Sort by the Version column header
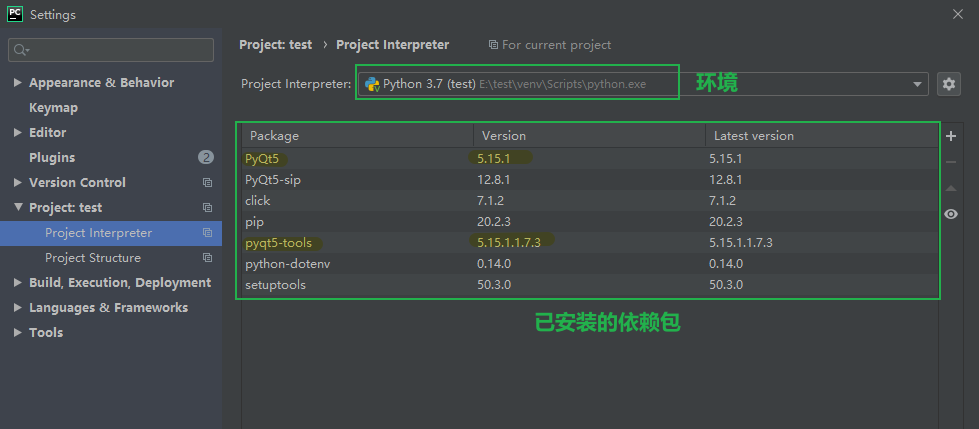979x429 pixels. 589,136
